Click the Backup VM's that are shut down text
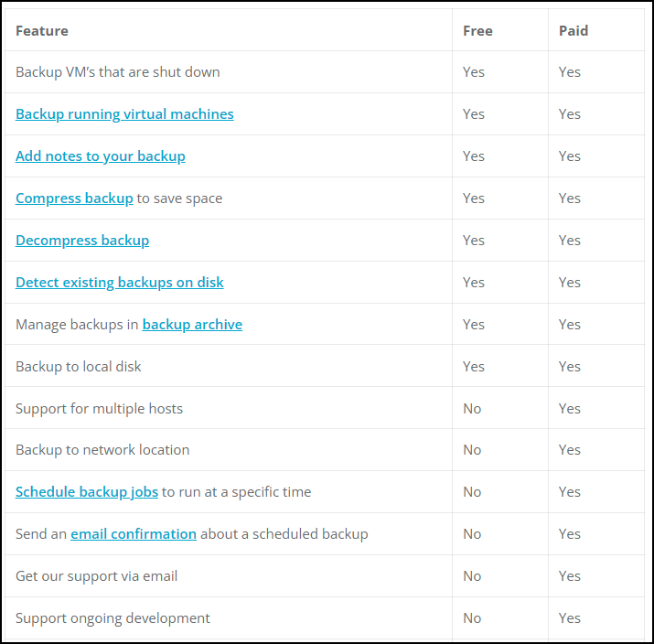This screenshot has width=654, height=644. tap(118, 72)
